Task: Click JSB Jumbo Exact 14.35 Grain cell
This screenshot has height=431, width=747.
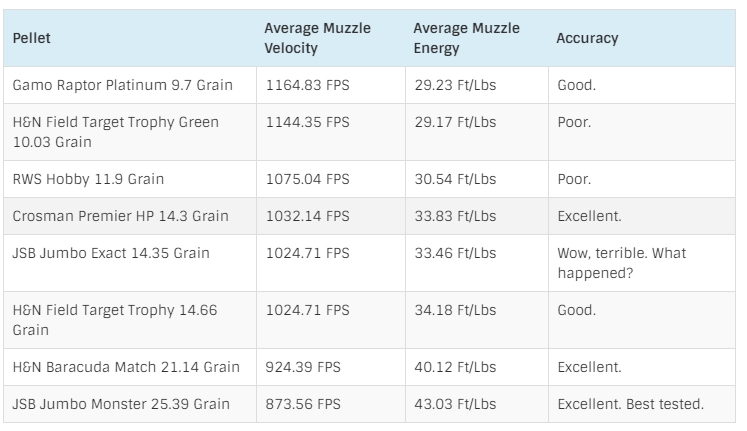Action: tap(111, 253)
